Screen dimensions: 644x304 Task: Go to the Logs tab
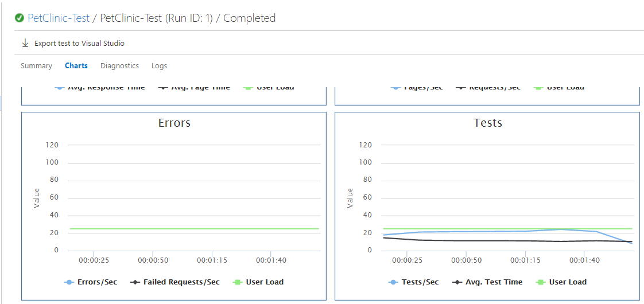point(159,66)
